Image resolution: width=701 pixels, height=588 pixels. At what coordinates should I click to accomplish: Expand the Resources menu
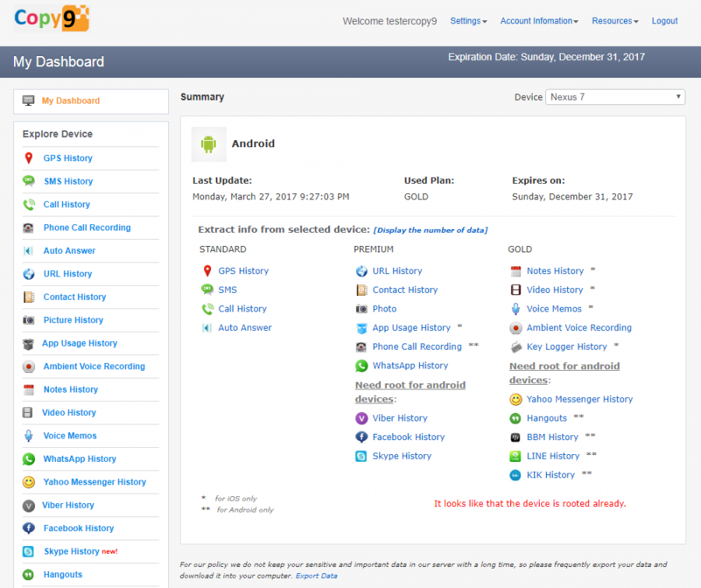click(x=615, y=21)
